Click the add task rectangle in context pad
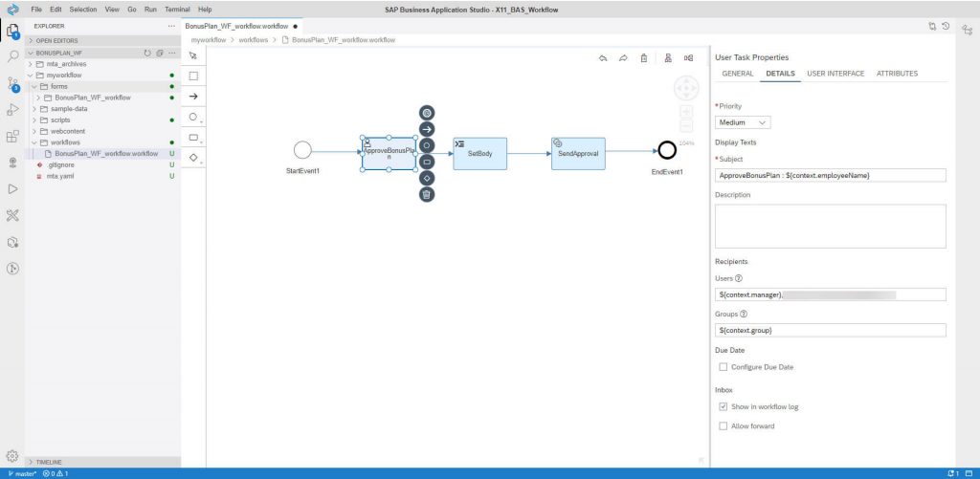 click(x=426, y=162)
